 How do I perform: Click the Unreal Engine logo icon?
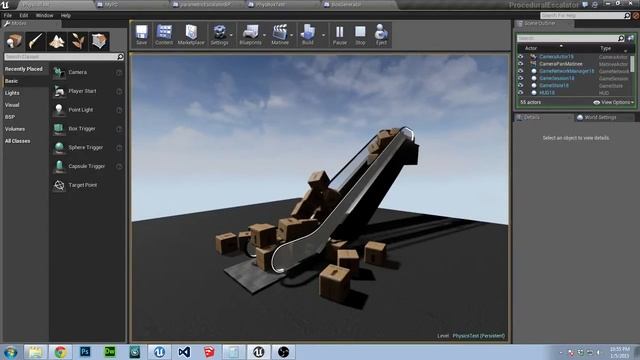tap(5, 5)
